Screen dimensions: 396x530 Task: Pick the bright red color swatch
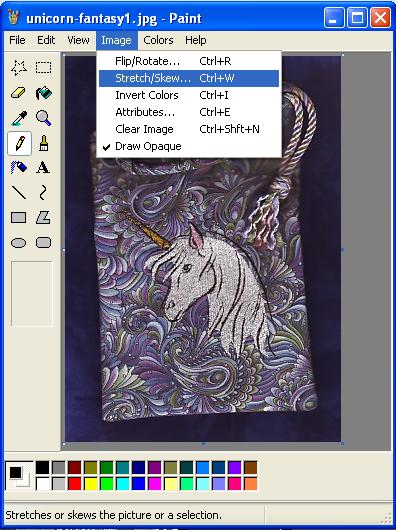coord(75,484)
